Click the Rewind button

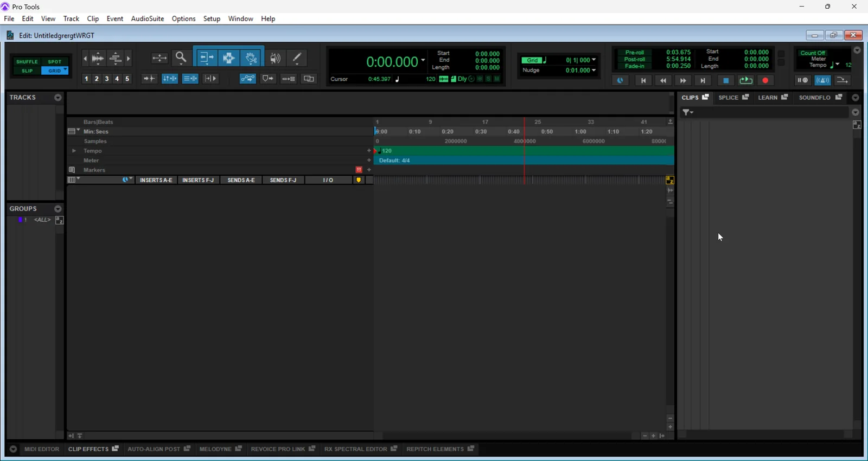(x=663, y=81)
